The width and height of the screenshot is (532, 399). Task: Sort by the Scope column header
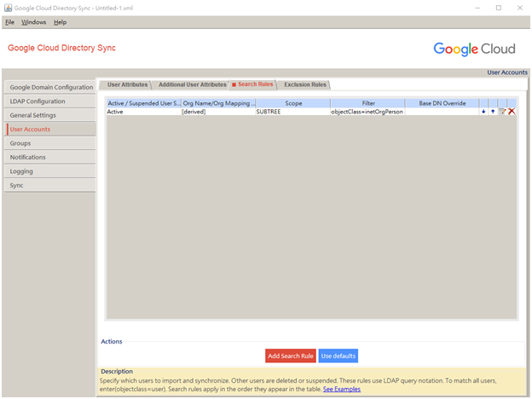tap(293, 103)
